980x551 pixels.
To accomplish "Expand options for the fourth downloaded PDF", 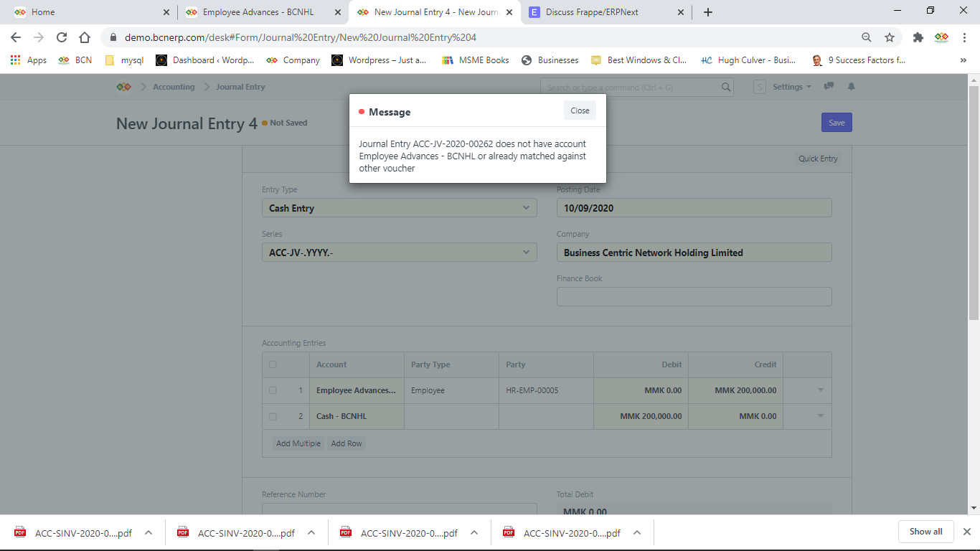I will (x=637, y=532).
